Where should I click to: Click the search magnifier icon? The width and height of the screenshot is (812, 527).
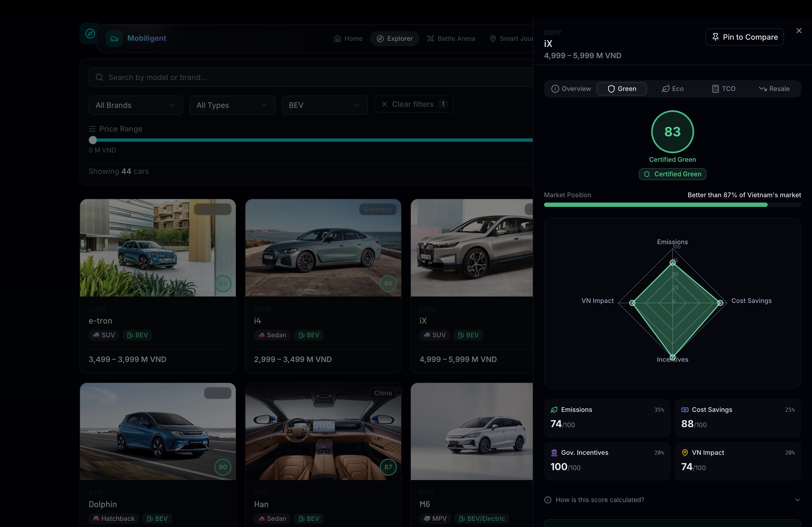(x=99, y=77)
